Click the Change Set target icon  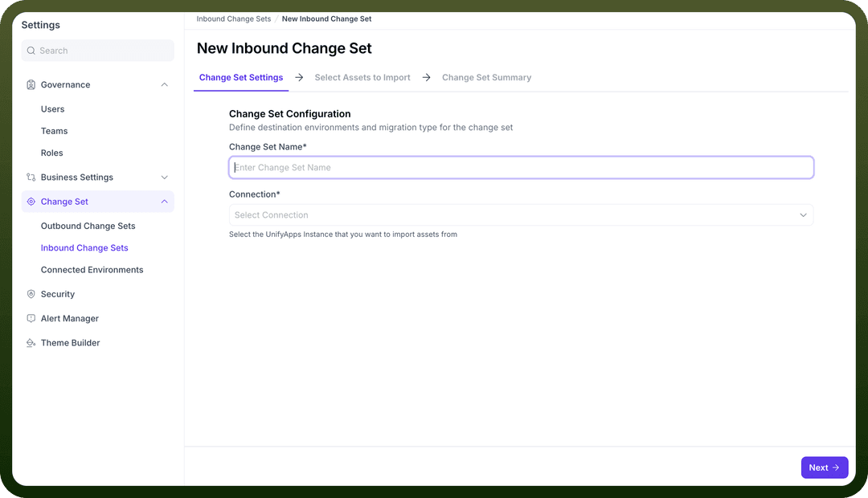point(31,202)
